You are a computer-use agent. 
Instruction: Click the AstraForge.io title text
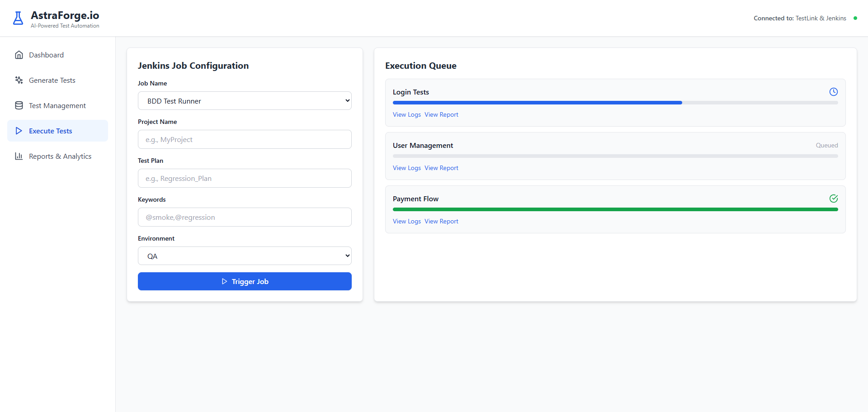pos(65,15)
